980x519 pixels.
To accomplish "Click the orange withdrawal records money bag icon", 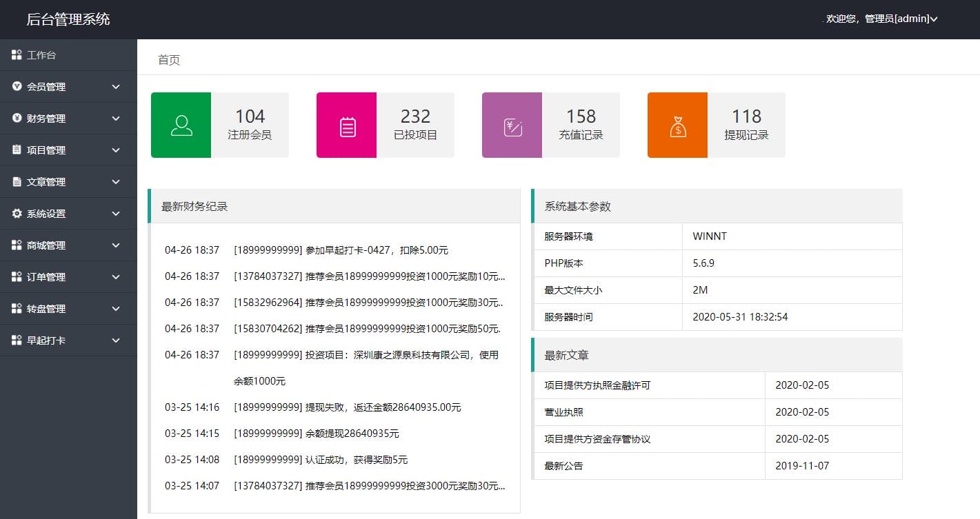I will [x=677, y=125].
